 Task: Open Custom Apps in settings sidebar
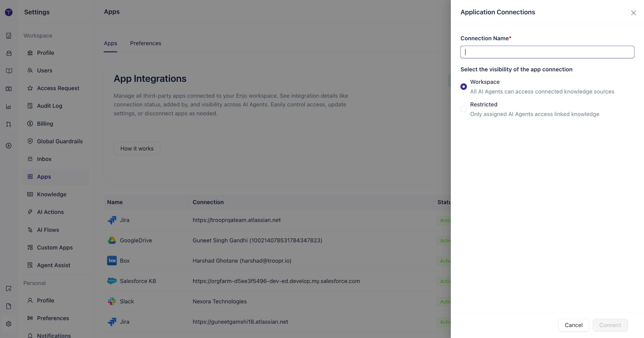(x=56, y=247)
